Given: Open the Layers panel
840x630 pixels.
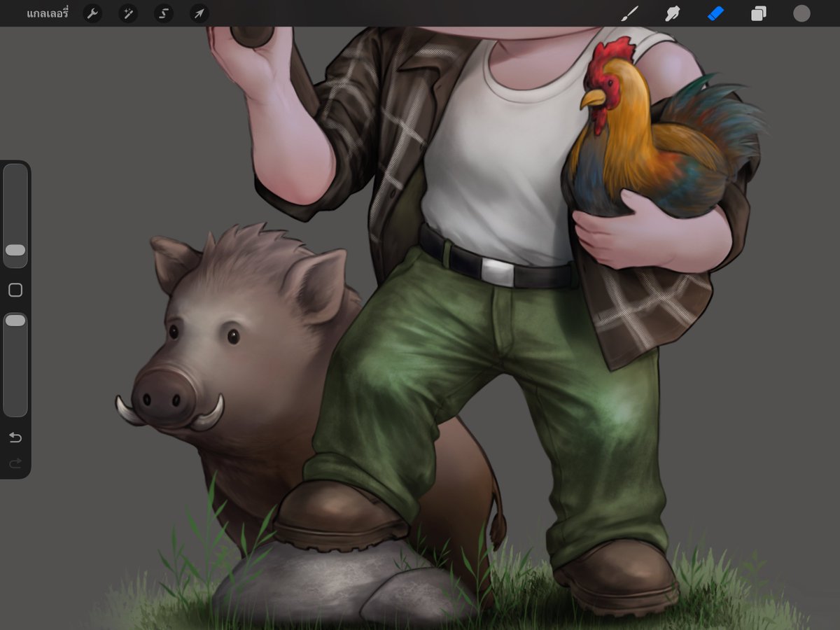Looking at the screenshot, I should (x=759, y=13).
